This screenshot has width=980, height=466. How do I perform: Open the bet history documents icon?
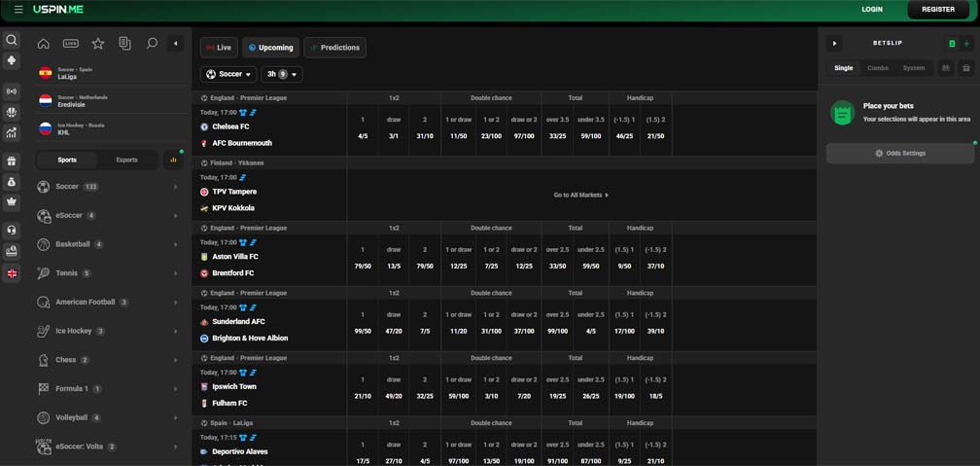(x=125, y=44)
